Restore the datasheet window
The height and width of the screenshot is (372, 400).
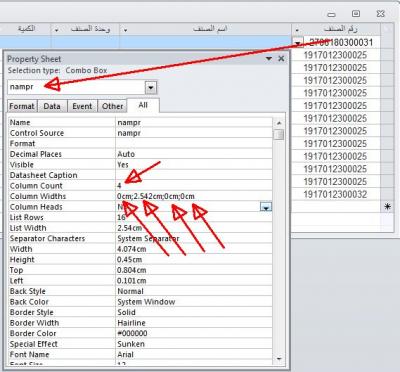tap(356, 14)
